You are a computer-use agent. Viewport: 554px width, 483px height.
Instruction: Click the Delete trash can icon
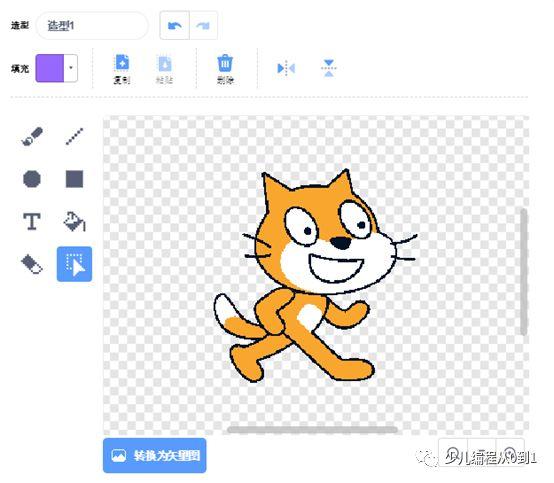(225, 69)
